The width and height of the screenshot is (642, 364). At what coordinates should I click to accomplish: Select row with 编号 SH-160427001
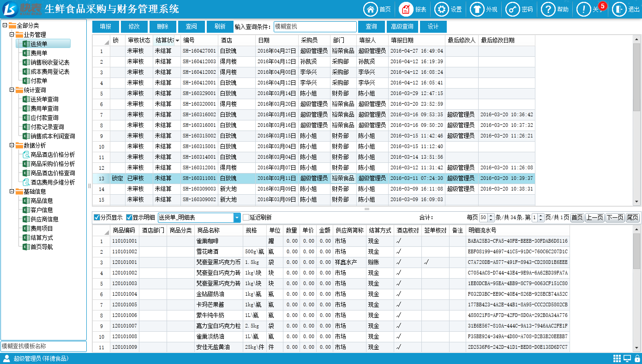(x=314, y=51)
